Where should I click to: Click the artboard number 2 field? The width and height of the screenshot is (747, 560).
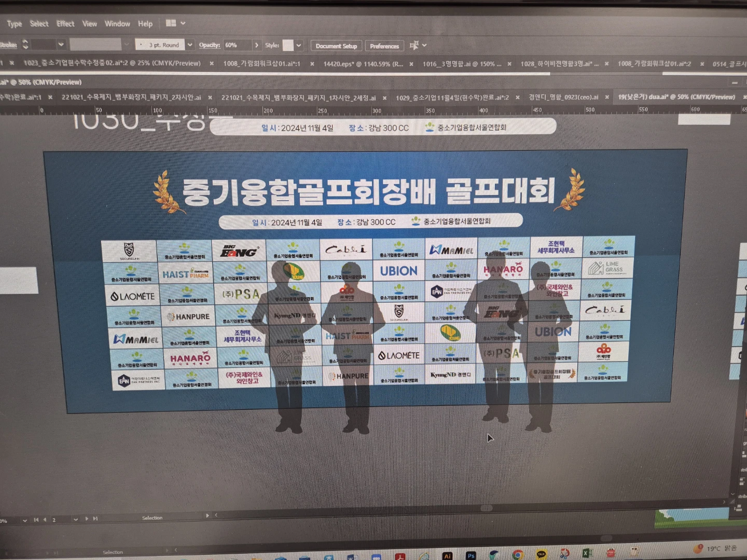pyautogui.click(x=60, y=520)
